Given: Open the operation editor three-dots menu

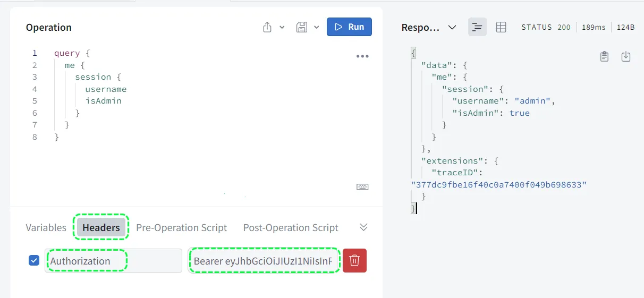Looking at the screenshot, I should (x=362, y=56).
